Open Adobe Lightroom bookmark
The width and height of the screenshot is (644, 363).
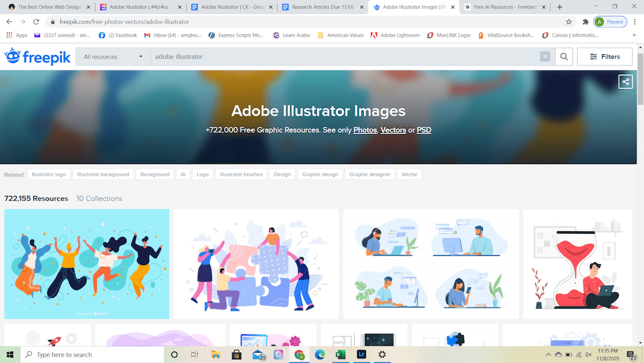(x=395, y=35)
